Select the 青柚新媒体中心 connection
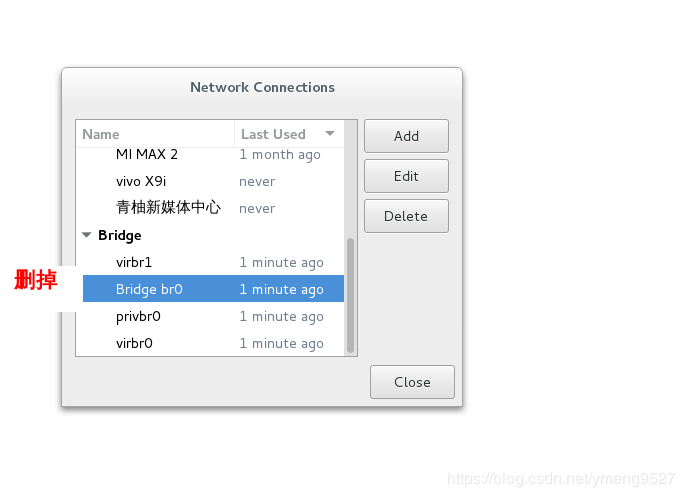The image size is (685, 497). point(168,209)
